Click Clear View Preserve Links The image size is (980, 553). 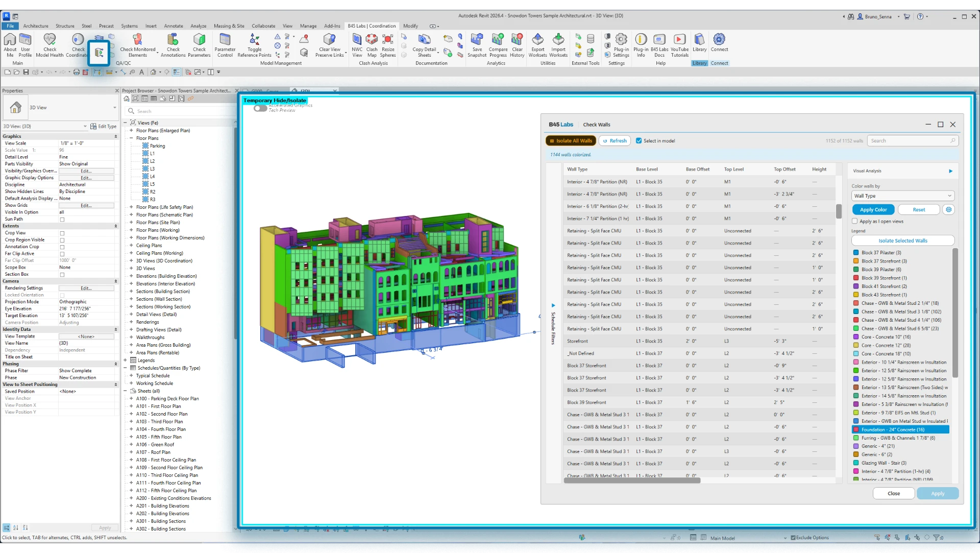tap(330, 45)
